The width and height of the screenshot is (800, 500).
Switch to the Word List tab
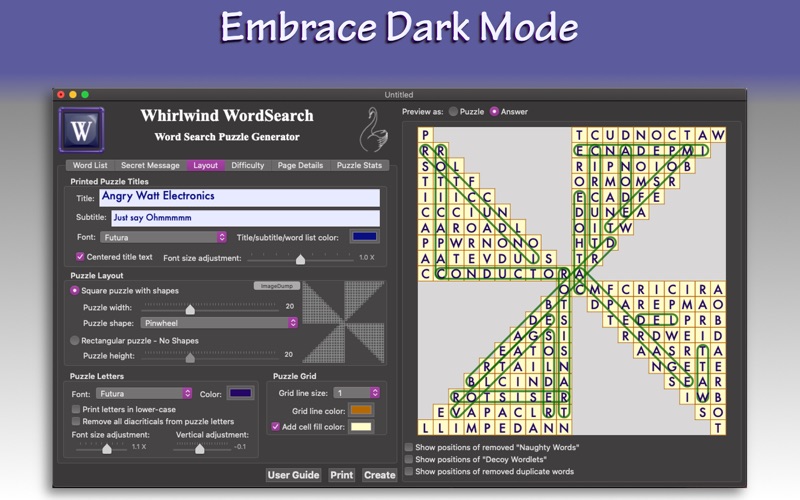pyautogui.click(x=90, y=165)
